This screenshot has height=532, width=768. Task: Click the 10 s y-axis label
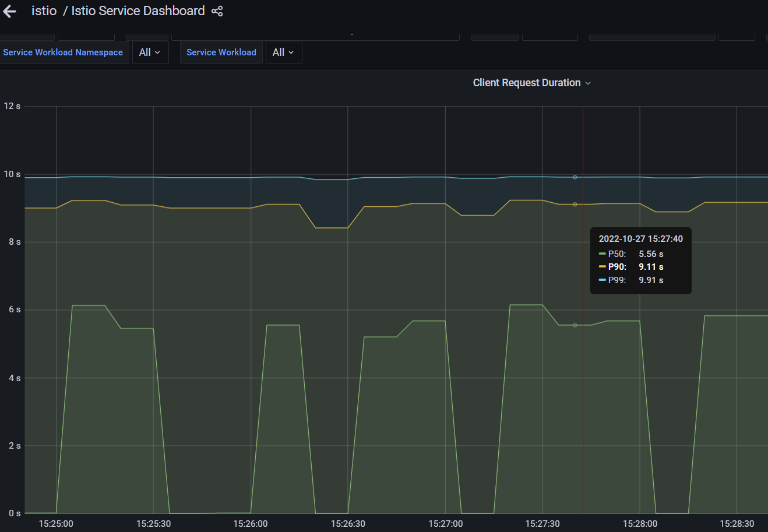[x=12, y=174]
